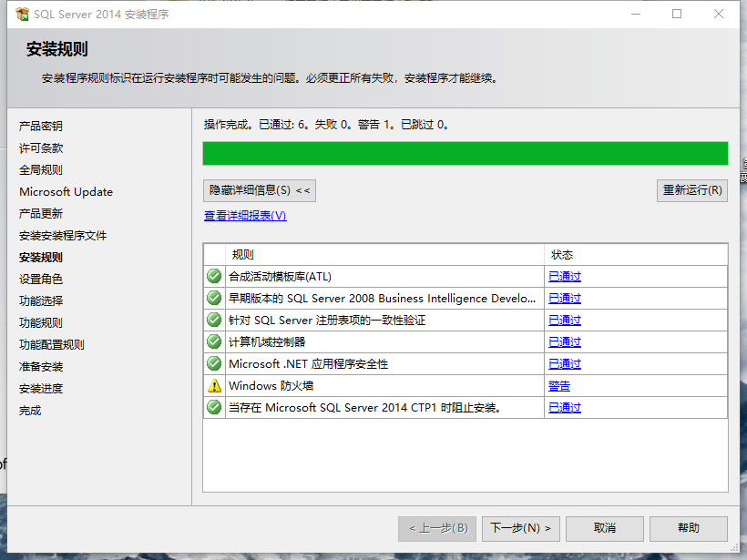Open 已通过 status link for 合成活动模板库(ATL)
This screenshot has height=560, width=747.
565,276
